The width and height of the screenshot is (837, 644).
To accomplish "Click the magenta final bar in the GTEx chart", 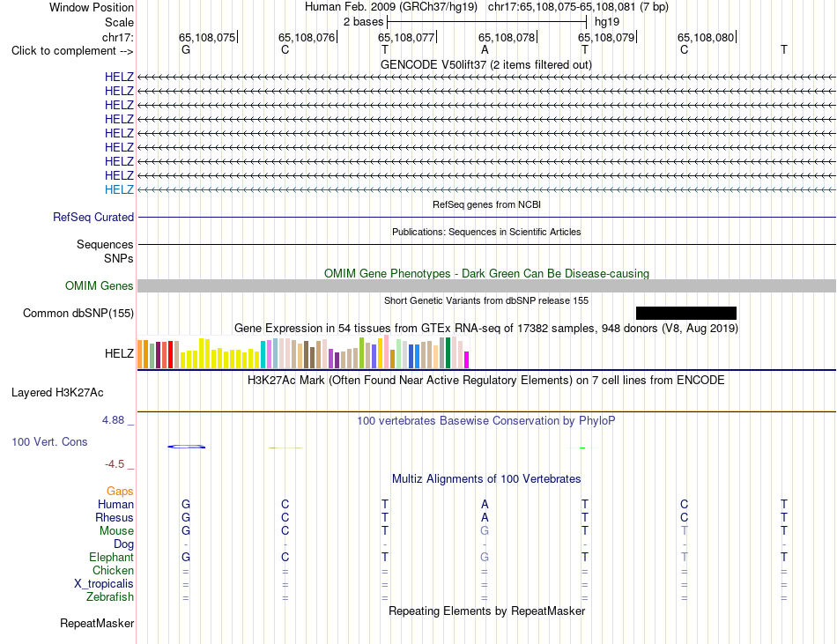I will click(467, 359).
